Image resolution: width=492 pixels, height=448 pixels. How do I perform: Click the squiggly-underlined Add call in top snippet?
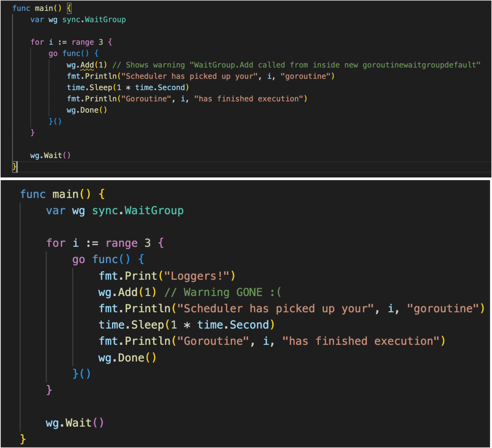87,65
